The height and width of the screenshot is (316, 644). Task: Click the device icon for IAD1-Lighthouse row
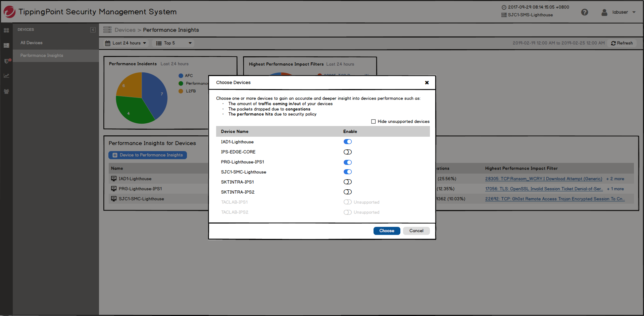(114, 179)
